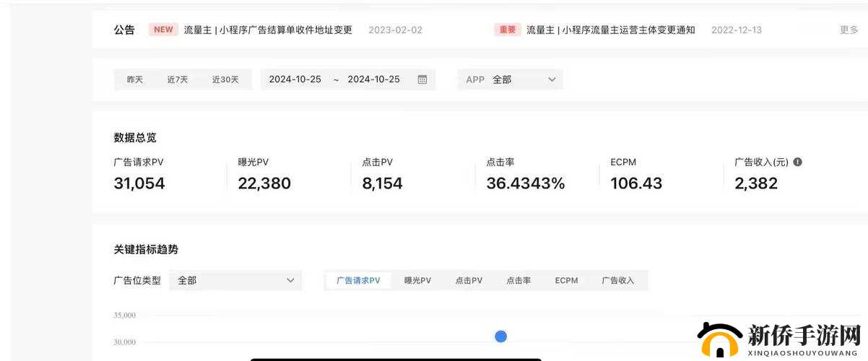Switch trend chart to 广告收入 tab
Screen dimensions: 868x361
click(x=618, y=280)
